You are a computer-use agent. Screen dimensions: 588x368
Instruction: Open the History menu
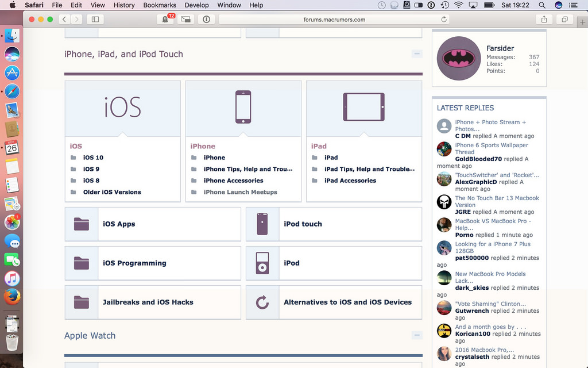[x=124, y=5]
